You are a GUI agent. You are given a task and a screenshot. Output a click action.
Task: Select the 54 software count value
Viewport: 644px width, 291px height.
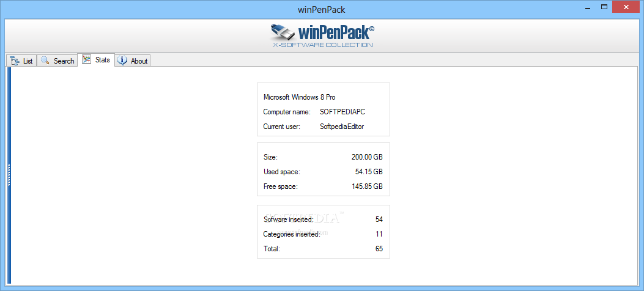pyautogui.click(x=379, y=219)
